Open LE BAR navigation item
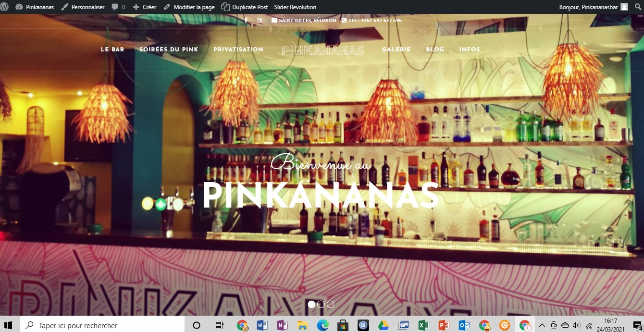The image size is (644, 332). (x=112, y=49)
